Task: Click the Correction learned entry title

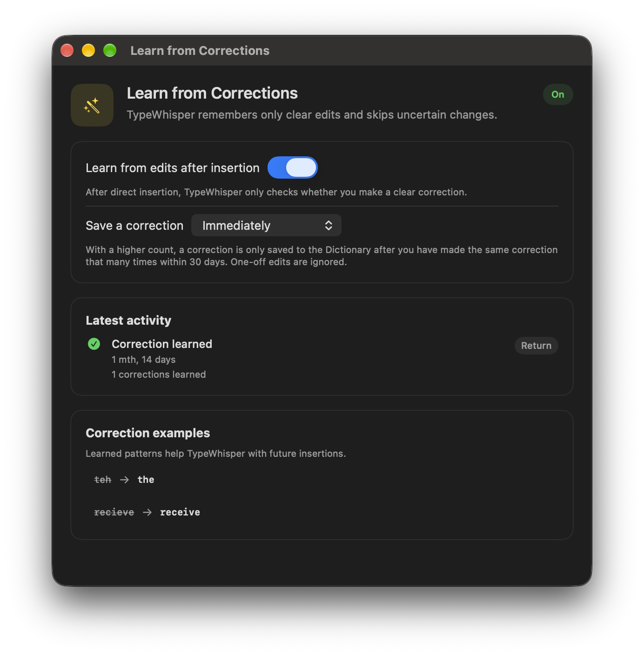Action: point(162,344)
